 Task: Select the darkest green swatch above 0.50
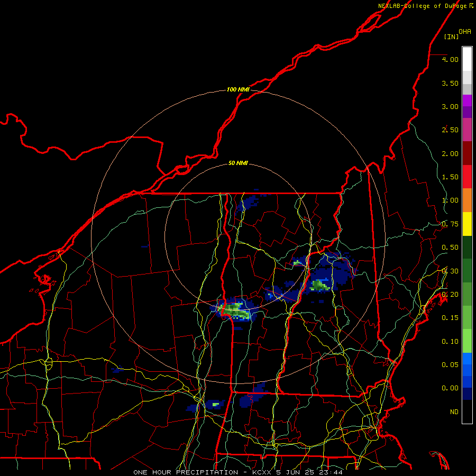pyautogui.click(x=467, y=247)
